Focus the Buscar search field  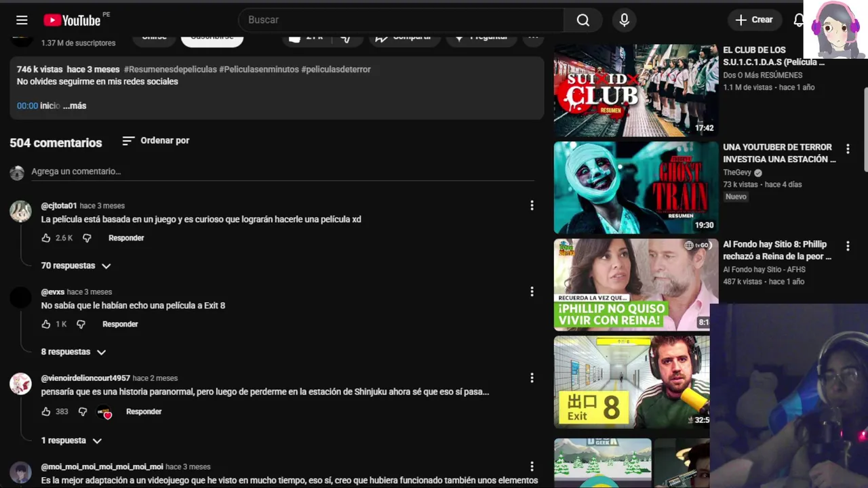click(401, 20)
